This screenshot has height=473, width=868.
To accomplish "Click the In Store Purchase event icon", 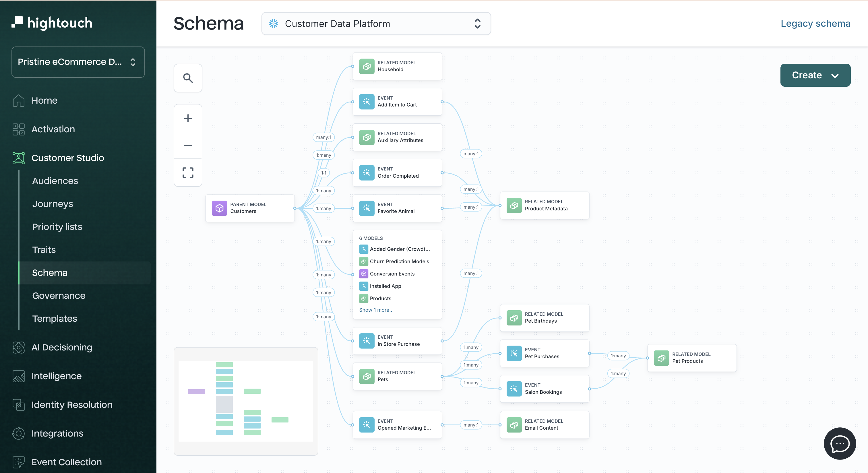I will (x=367, y=341).
